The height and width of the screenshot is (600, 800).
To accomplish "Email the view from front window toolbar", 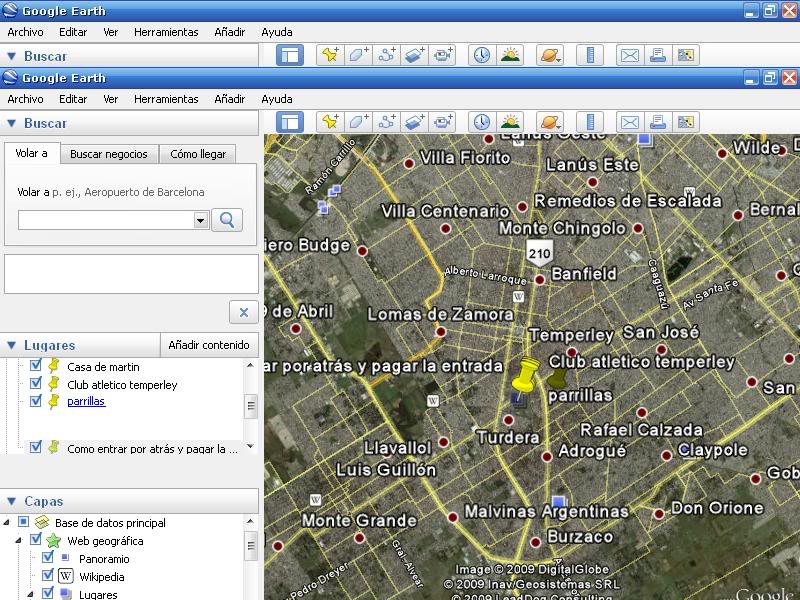I will [630, 122].
